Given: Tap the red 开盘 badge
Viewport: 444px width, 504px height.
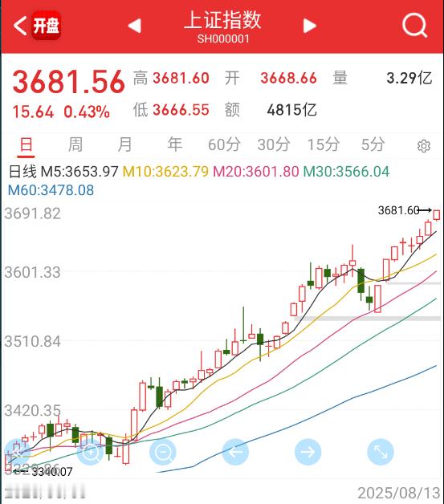Looking at the screenshot, I should pos(46,26).
